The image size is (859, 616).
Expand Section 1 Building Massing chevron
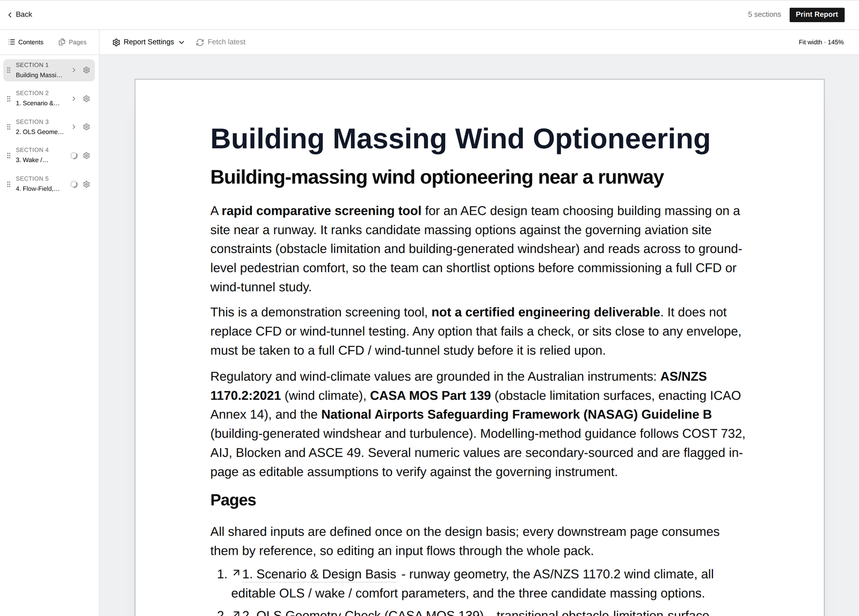(x=74, y=70)
